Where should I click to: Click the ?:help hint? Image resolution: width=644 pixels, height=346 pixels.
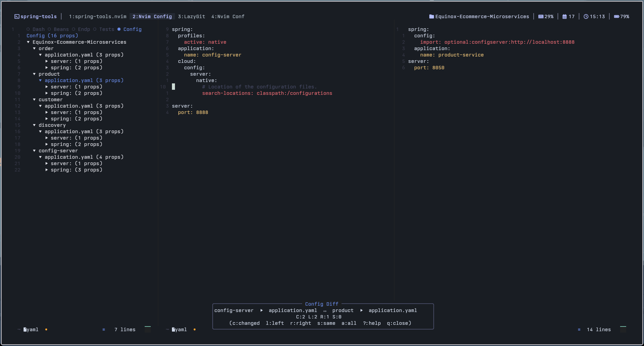(x=372, y=323)
